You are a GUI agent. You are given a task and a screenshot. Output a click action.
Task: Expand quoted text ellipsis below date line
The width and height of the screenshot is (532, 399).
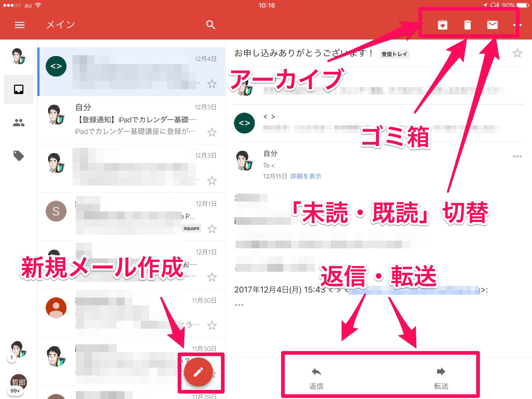coord(239,305)
